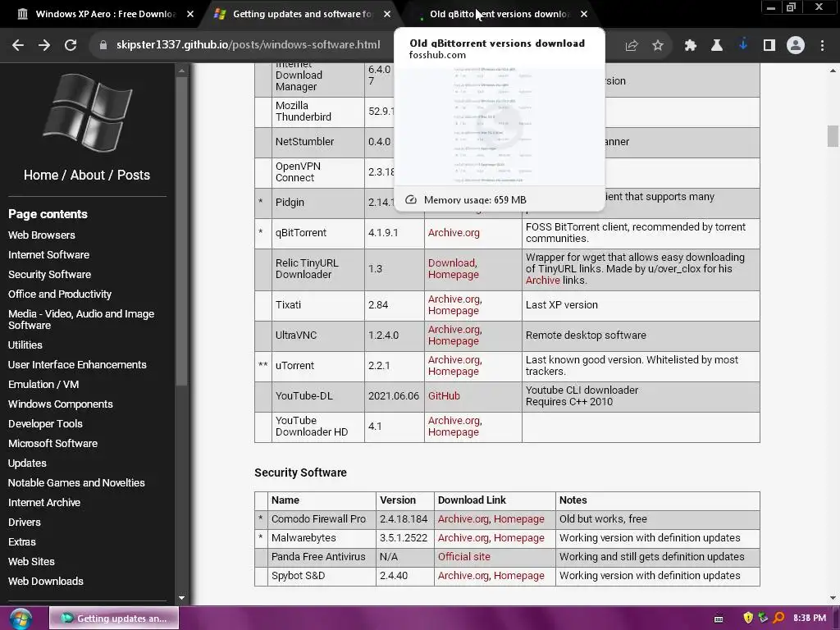Open the Posts page link
Image resolution: width=840 pixels, height=630 pixels.
[134, 176]
